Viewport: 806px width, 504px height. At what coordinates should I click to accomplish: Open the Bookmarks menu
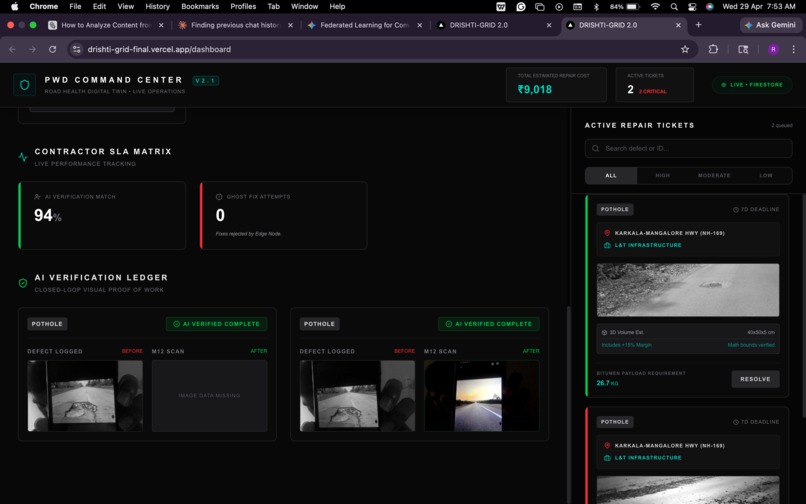[x=200, y=7]
